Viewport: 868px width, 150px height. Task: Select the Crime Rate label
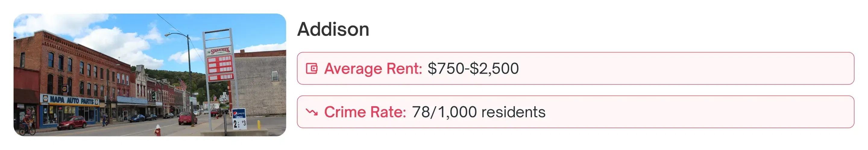365,112
